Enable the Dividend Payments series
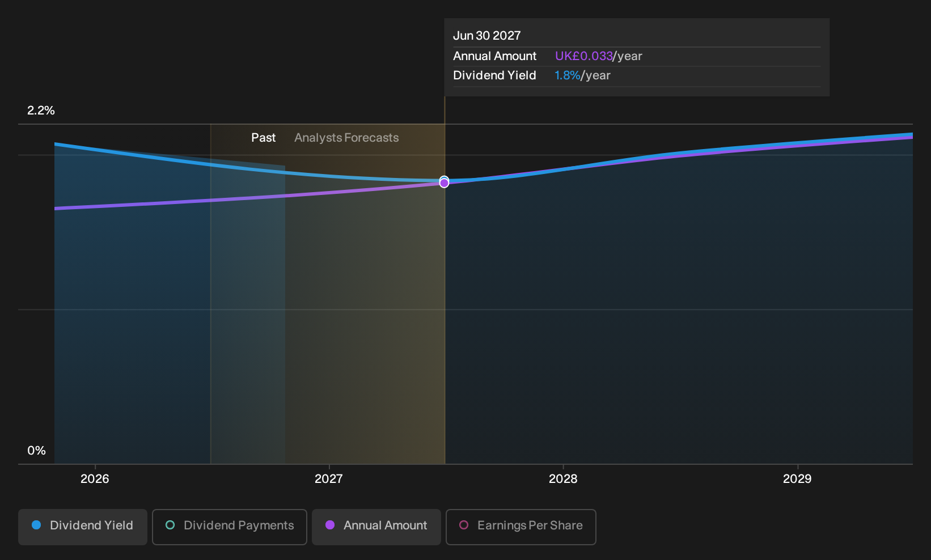 pos(230,527)
